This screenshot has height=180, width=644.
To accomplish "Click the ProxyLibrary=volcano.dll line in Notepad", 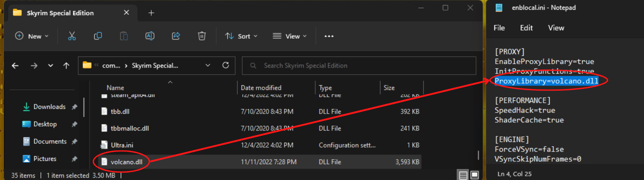I will click(x=546, y=81).
